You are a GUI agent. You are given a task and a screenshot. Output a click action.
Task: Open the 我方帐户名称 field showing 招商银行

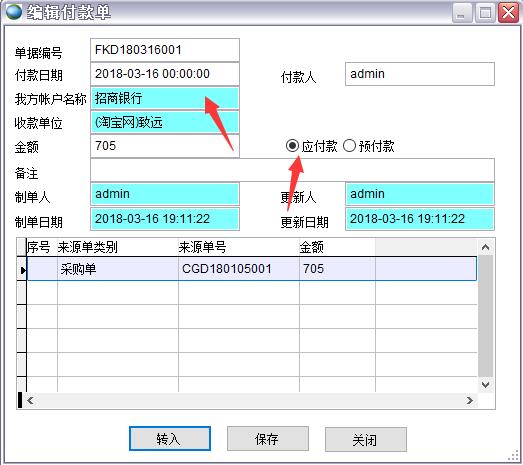point(165,98)
